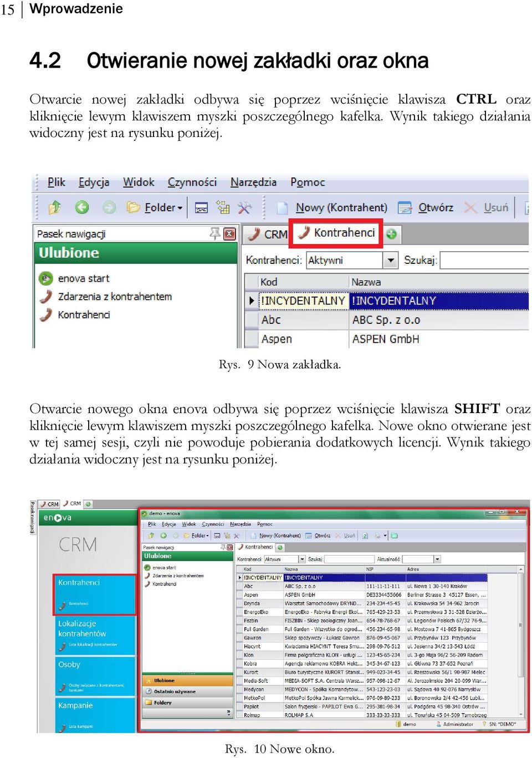The image size is (532, 758).
Task: Click the green plus icon in background window tabs
Action: point(88,504)
